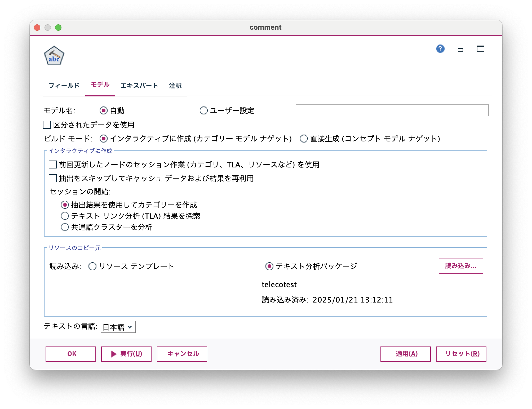Check 抽出をスキップしてキャッシュデータを再利用
Viewport: 532px width, 409px height.
pos(52,179)
